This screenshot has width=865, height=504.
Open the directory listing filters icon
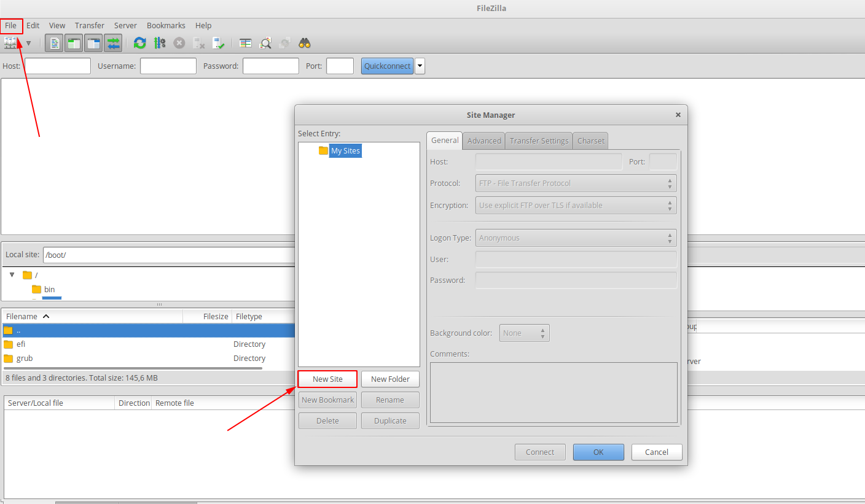coord(246,43)
